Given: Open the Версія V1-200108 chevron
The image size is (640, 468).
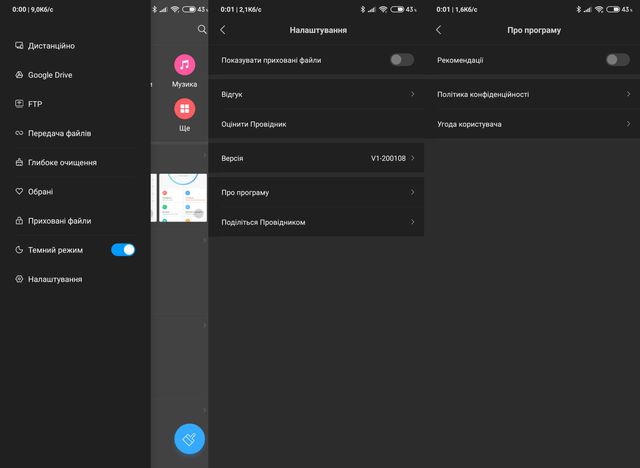Looking at the screenshot, I should [412, 159].
